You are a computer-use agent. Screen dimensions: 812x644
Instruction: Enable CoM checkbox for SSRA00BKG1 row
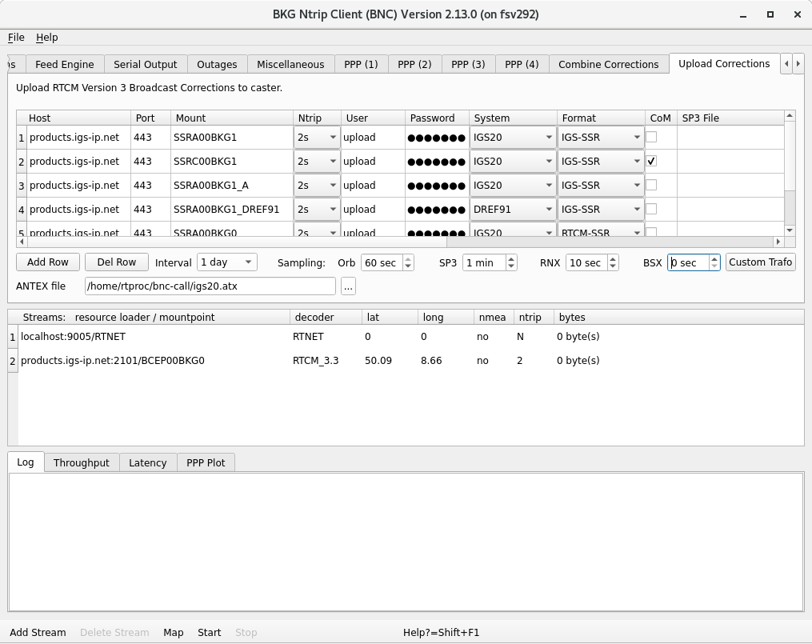click(x=651, y=137)
